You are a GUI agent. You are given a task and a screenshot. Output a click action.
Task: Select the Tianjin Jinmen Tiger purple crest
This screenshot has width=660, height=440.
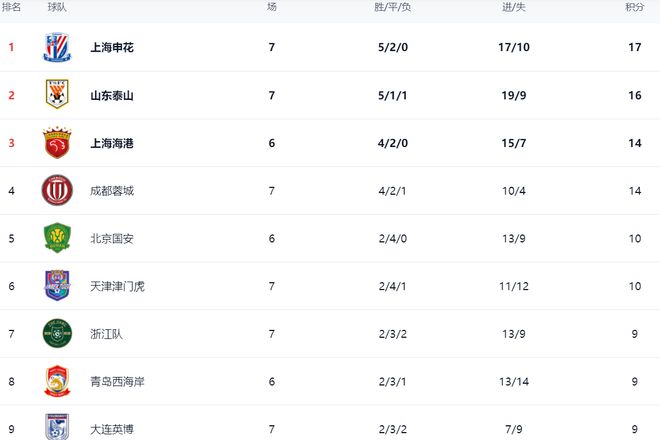coord(57,285)
